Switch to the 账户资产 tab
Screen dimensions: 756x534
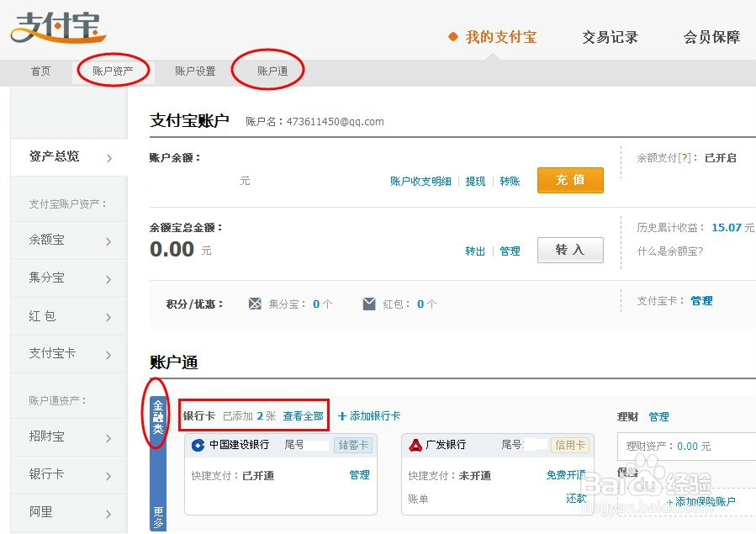113,71
